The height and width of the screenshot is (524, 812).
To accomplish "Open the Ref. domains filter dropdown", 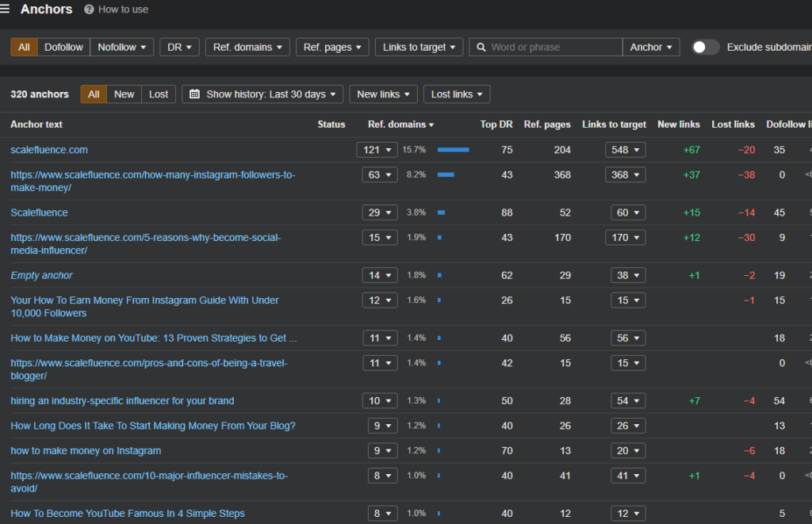I will click(247, 47).
